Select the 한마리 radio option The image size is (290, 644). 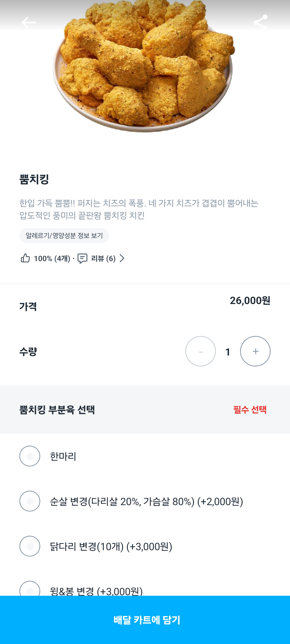click(x=30, y=456)
